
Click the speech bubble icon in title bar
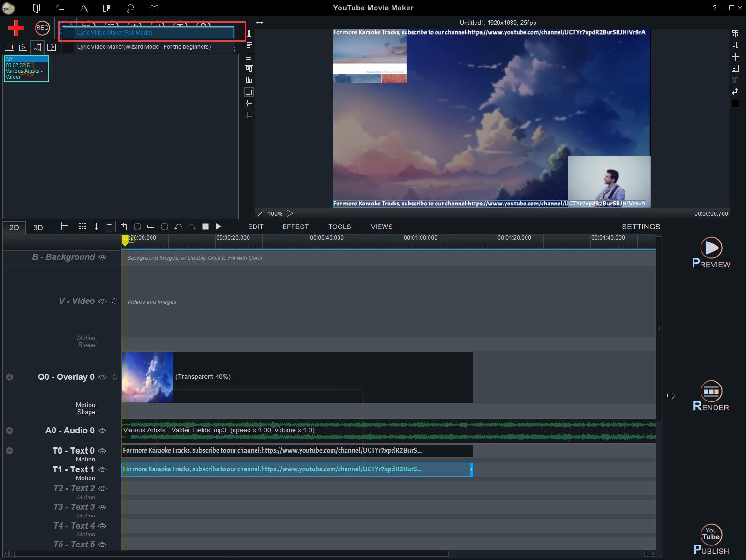pos(130,8)
